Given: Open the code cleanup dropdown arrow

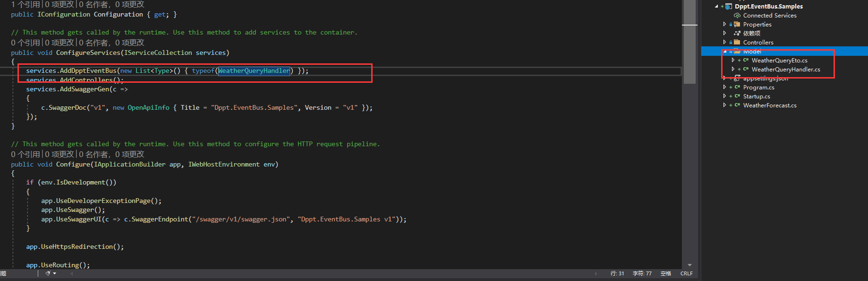Looking at the screenshot, I should click(55, 273).
